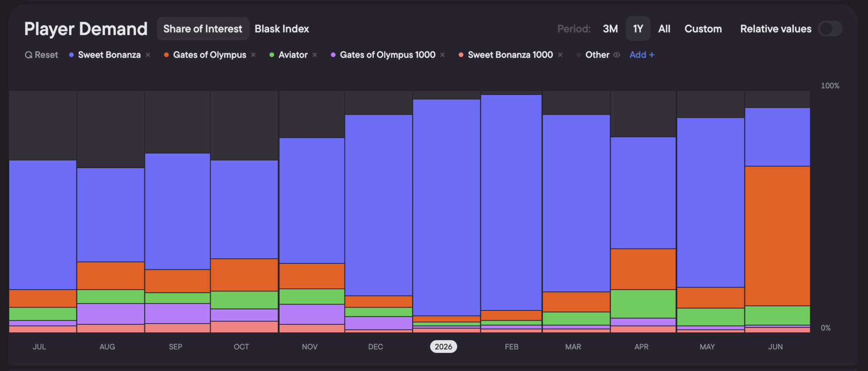The width and height of the screenshot is (868, 371).
Task: Click the JUN axis label
Action: point(776,346)
